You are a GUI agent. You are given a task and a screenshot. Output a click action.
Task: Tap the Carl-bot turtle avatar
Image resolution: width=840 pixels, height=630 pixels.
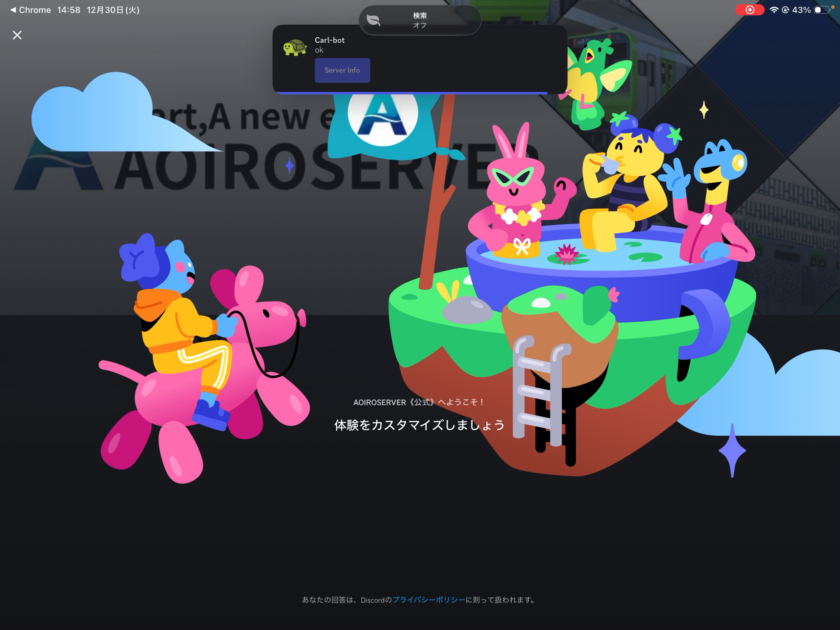(x=295, y=48)
